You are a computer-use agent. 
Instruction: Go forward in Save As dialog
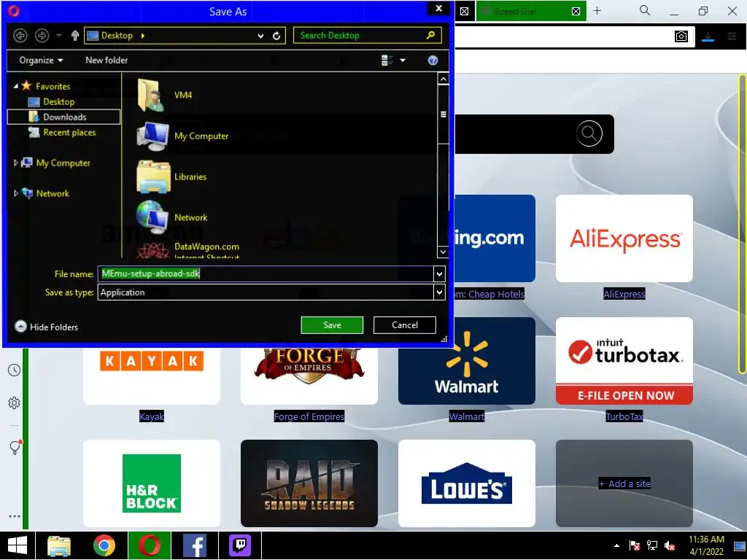click(42, 35)
